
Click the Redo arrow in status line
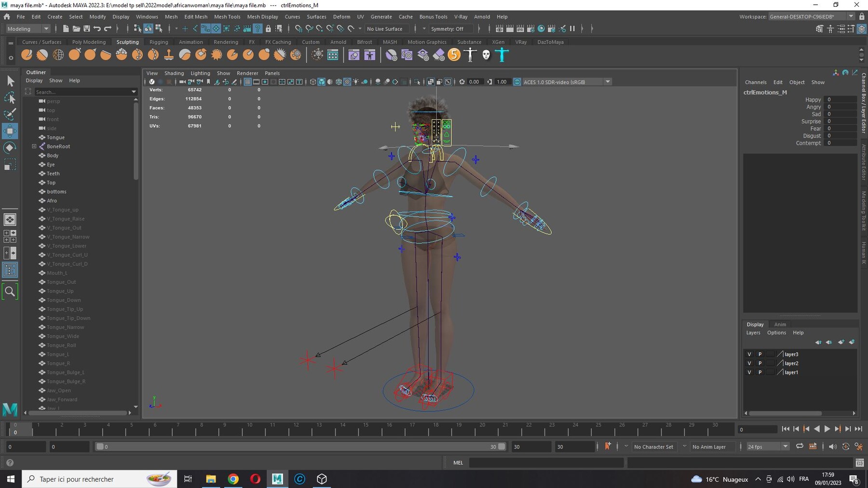[108, 29]
